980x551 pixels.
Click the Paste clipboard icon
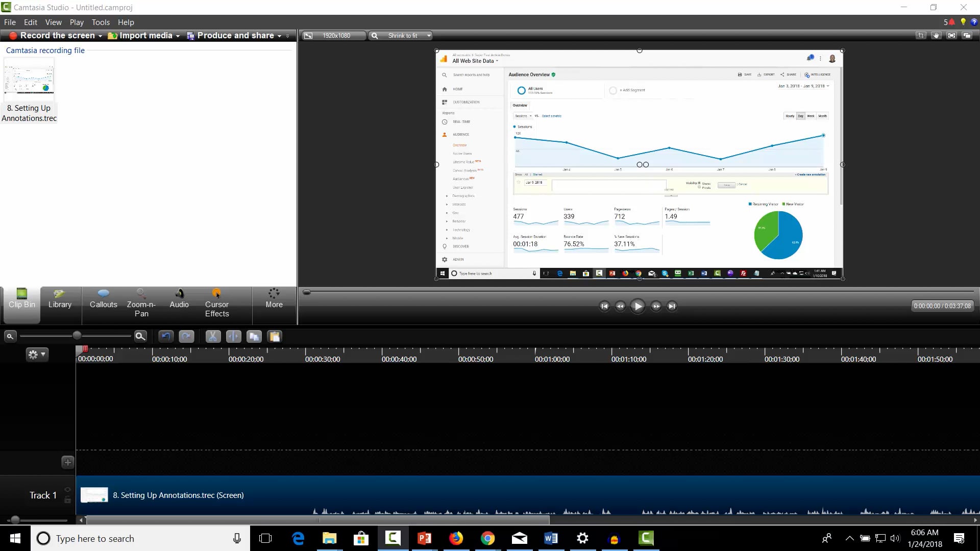[x=275, y=337]
